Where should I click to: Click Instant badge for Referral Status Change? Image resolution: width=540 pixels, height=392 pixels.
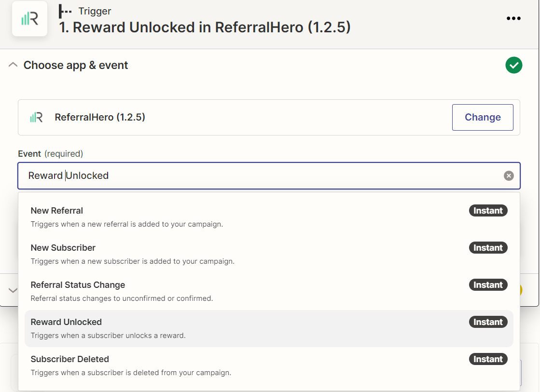[488, 285]
